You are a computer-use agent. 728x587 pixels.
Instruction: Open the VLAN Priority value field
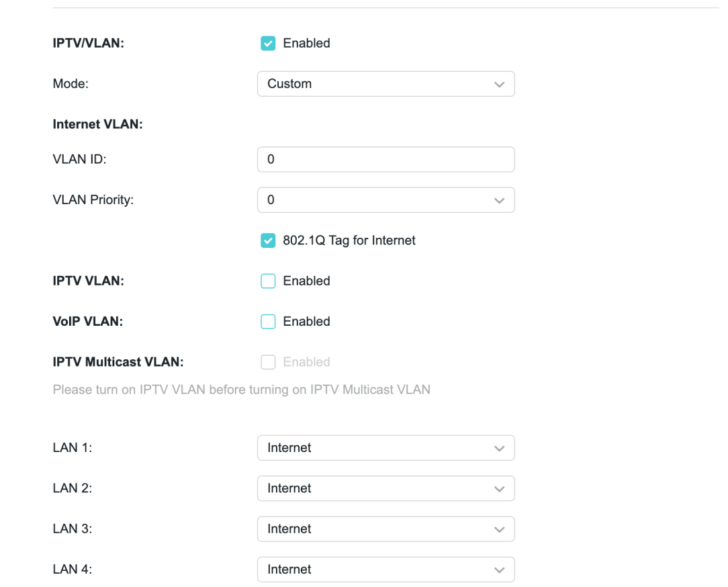pos(376,200)
